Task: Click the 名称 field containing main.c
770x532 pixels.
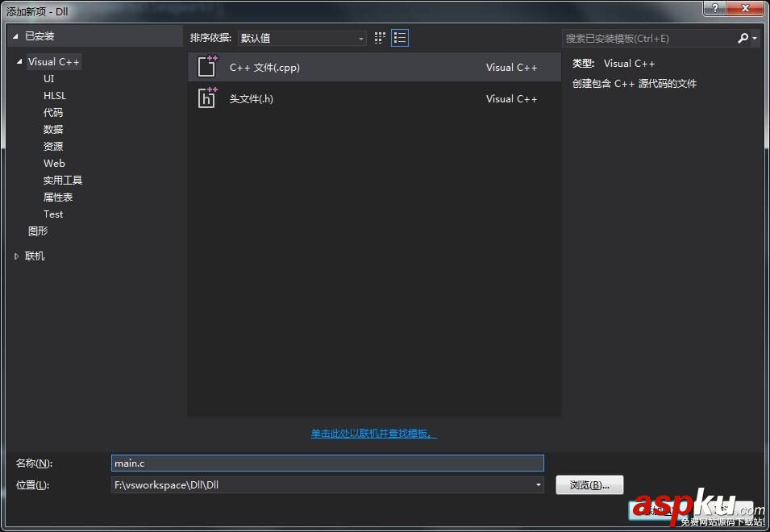Action: (327, 463)
